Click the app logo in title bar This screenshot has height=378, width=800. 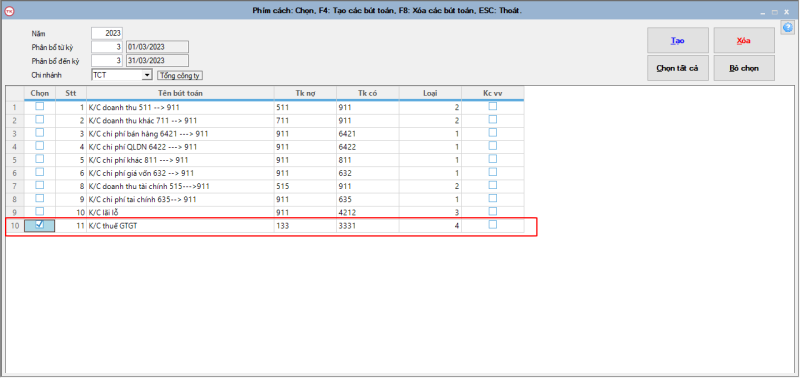9,10
